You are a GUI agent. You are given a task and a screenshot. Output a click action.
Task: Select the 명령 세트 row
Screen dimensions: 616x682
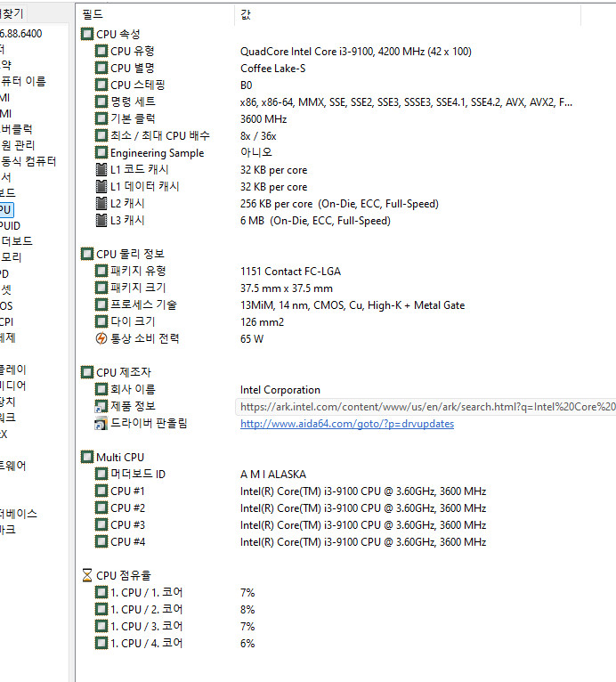point(132,102)
